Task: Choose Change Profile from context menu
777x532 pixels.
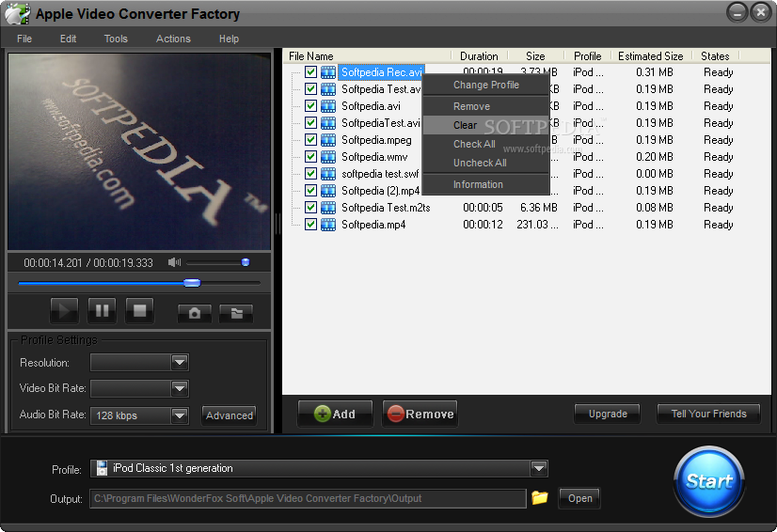Action: pos(486,86)
